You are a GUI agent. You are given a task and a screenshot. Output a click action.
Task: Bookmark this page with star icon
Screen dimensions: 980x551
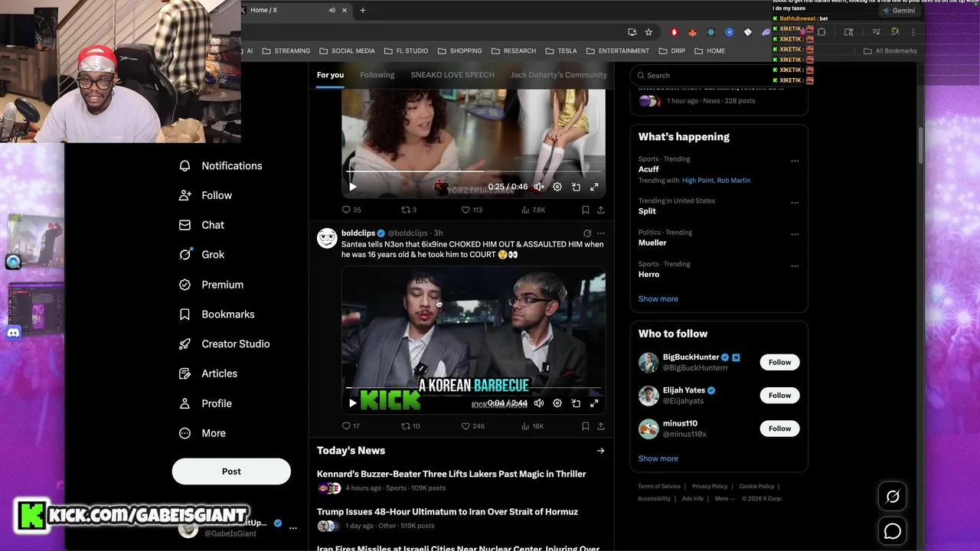point(648,32)
